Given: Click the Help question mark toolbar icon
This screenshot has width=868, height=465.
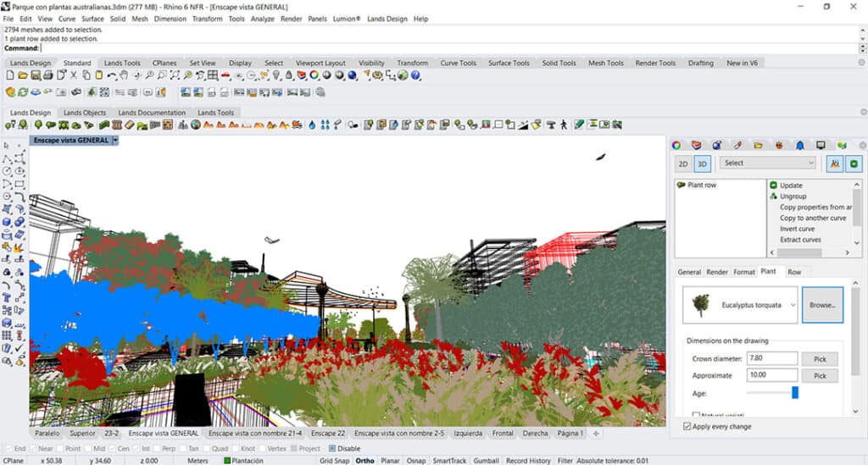Looking at the screenshot, I should [415, 75].
